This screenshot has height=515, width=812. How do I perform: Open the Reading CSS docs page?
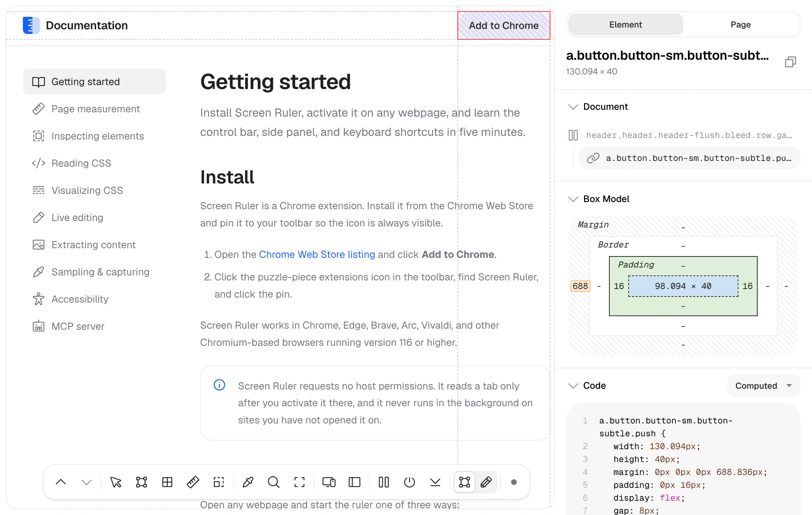click(94, 163)
